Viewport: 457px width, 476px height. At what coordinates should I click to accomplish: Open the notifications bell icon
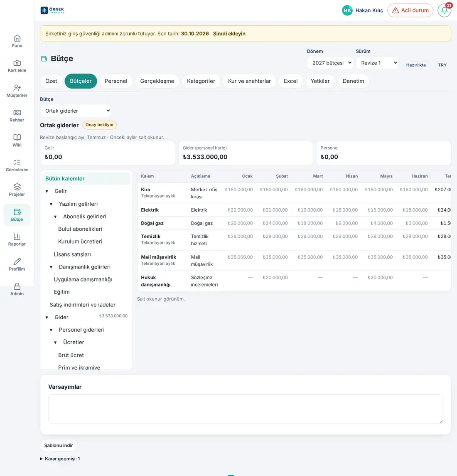pyautogui.click(x=444, y=10)
